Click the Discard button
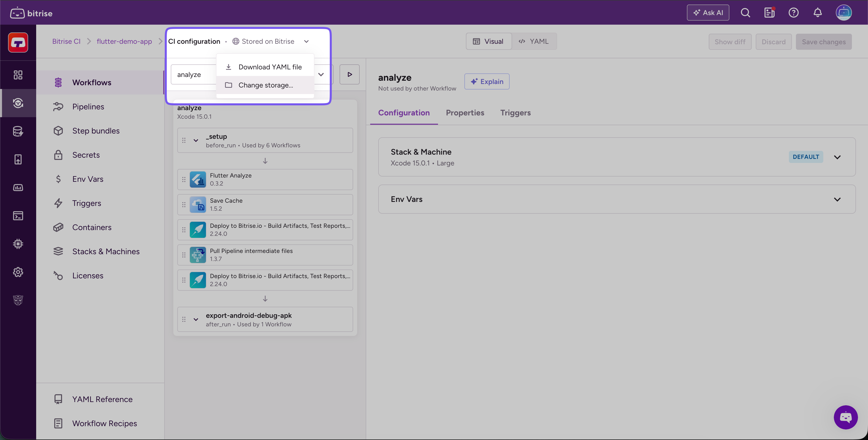The width and height of the screenshot is (868, 440). (774, 42)
